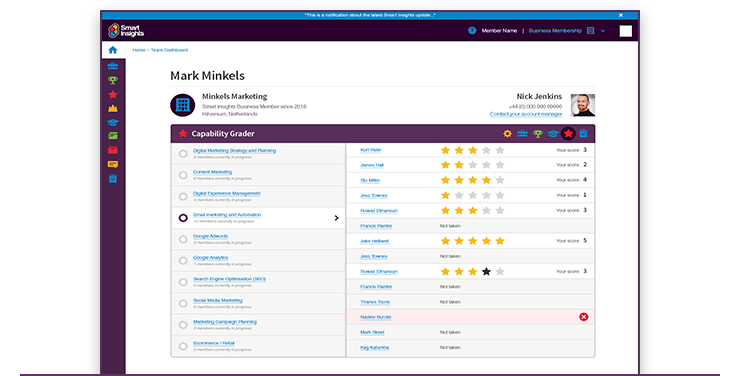Remove Nadine Burzler with red X icon
740x376 pixels.
click(x=584, y=317)
